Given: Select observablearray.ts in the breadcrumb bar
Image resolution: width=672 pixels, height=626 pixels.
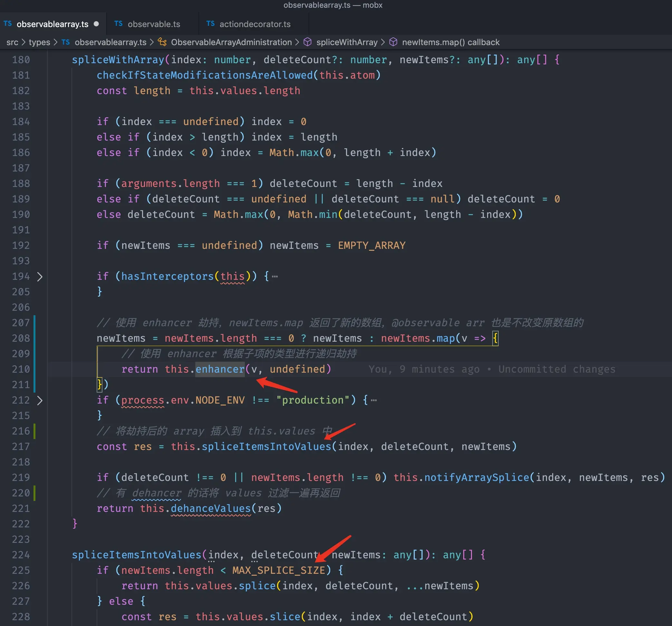Looking at the screenshot, I should (111, 42).
